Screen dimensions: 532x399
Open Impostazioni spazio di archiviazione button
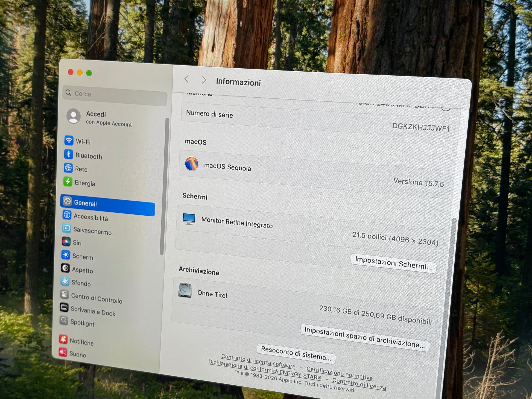(x=364, y=338)
